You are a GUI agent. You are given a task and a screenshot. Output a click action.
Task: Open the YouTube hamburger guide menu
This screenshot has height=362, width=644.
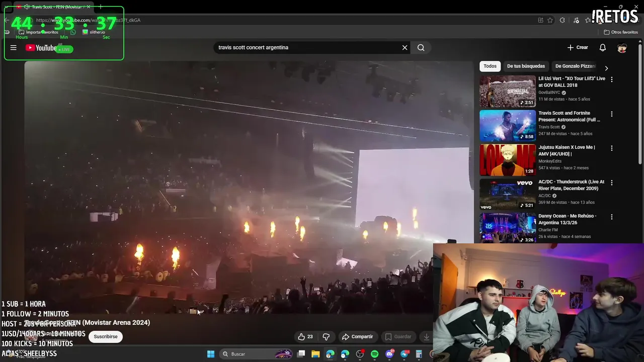click(x=14, y=48)
